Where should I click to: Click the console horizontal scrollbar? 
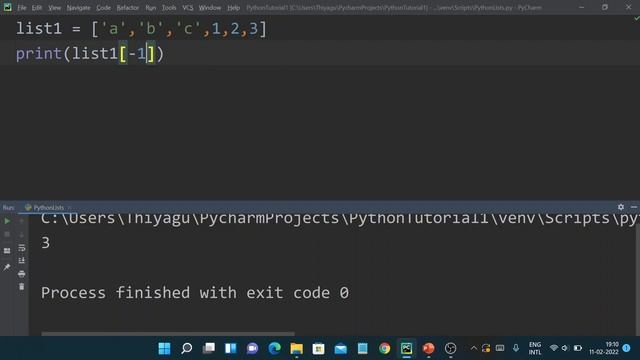168,333
